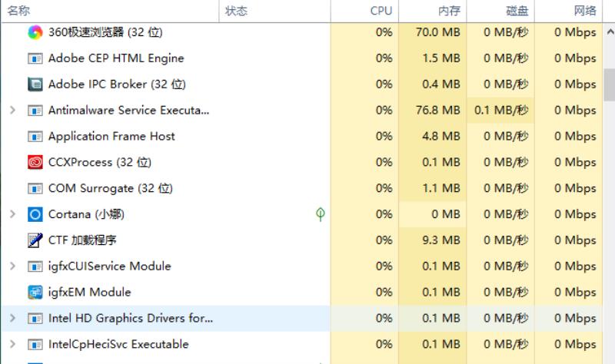Viewport: 615px width, 364px height.
Task: Select the igfxEM Module process
Action: (x=89, y=293)
